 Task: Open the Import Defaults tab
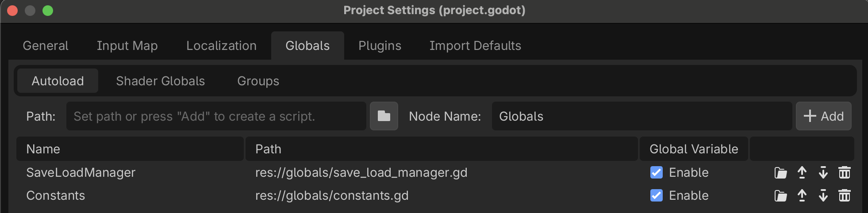475,46
